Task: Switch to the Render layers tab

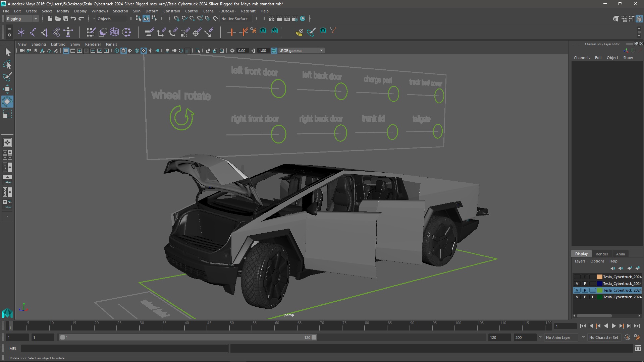Action: [x=602, y=254]
